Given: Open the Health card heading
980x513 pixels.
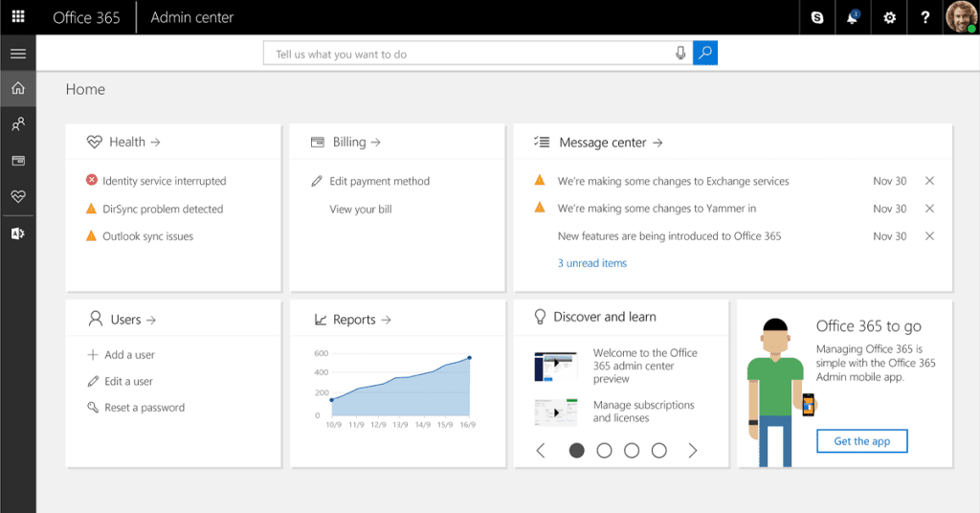Looking at the screenshot, I should pyautogui.click(x=134, y=142).
